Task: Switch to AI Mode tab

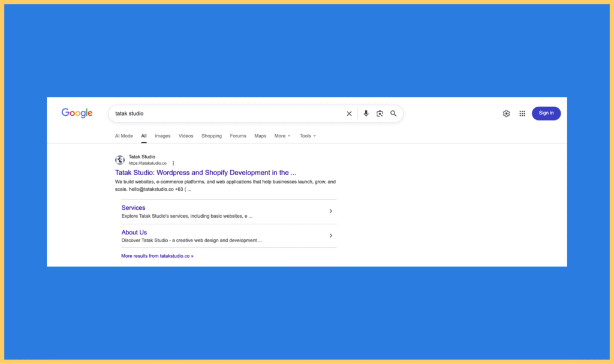Action: [x=124, y=136]
